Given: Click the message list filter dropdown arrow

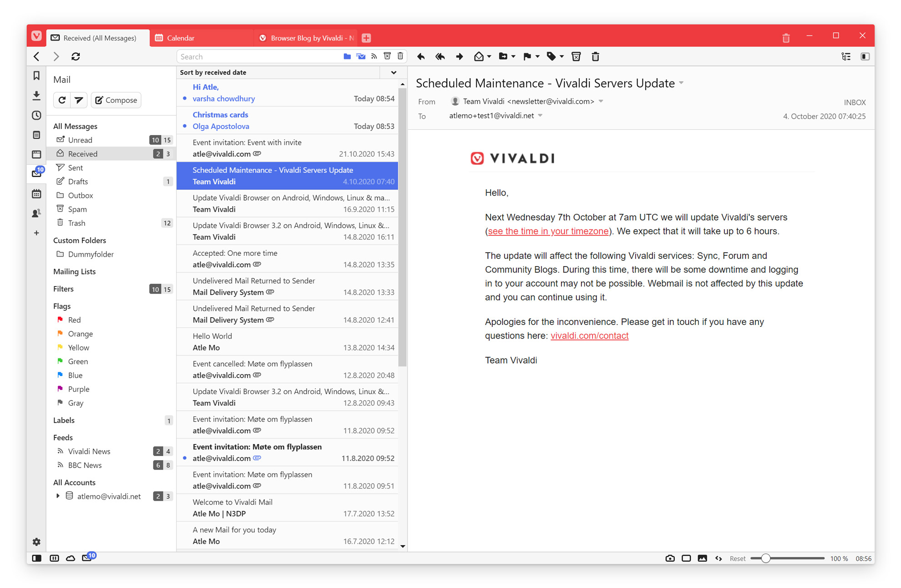Looking at the screenshot, I should point(395,72).
